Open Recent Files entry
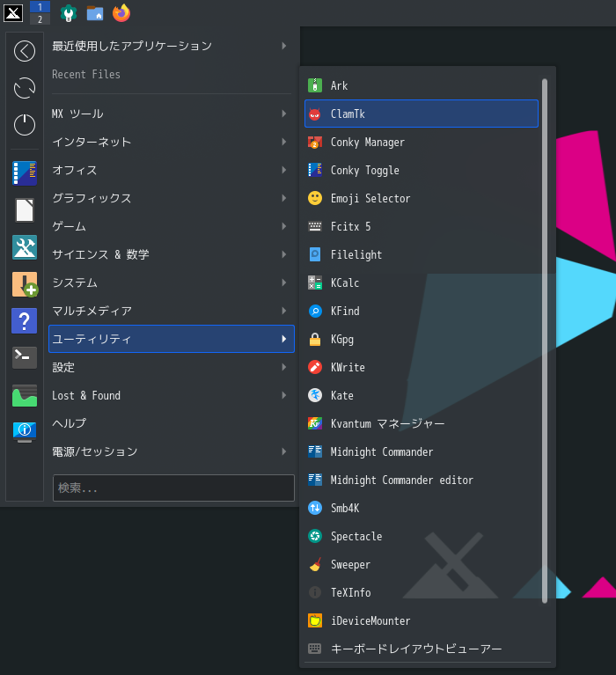Image resolution: width=616 pixels, height=675 pixels. point(172,74)
